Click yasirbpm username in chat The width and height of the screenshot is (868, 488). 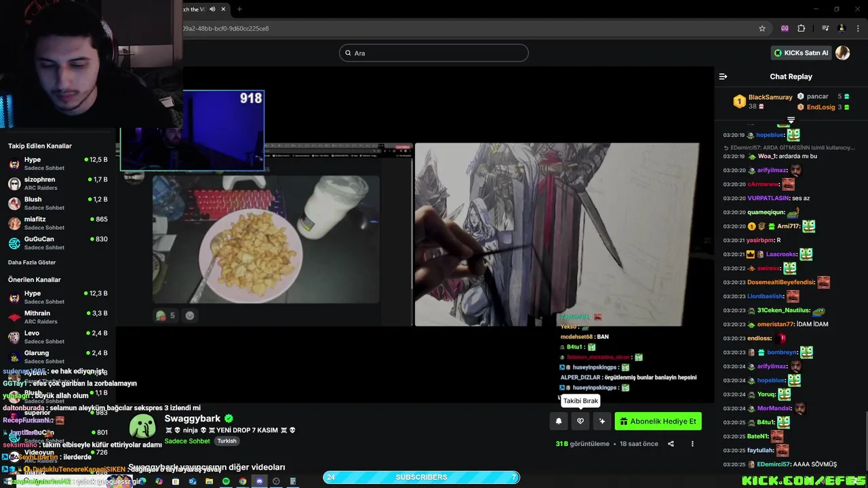760,241
